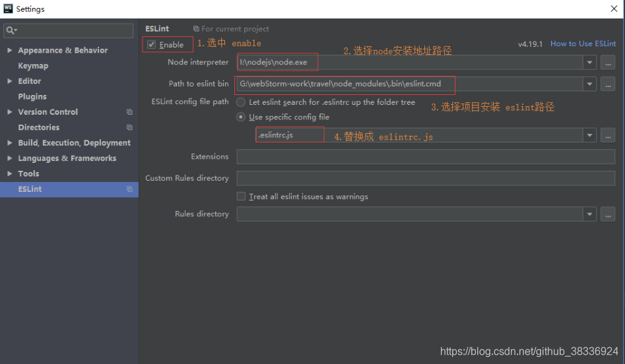Click the Extensions input field
625x364 pixels.
pyautogui.click(x=426, y=156)
